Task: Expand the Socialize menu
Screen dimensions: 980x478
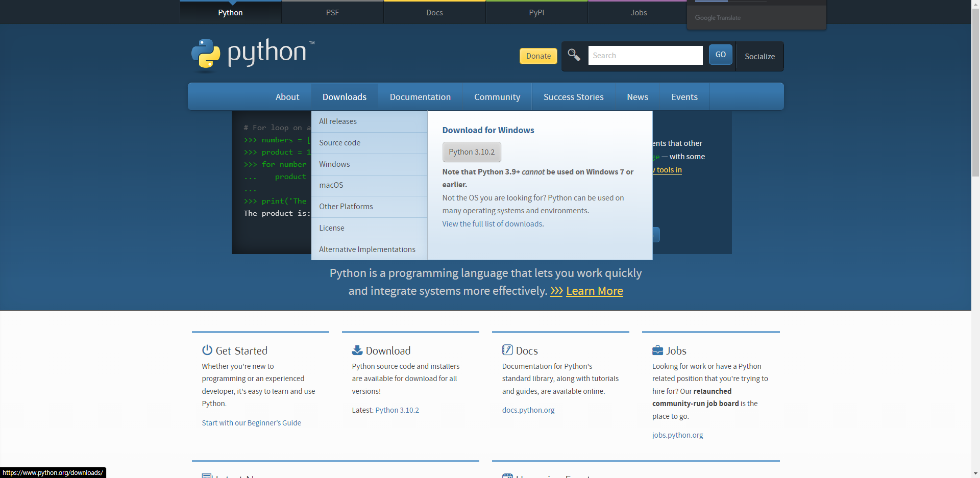Action: point(759,56)
